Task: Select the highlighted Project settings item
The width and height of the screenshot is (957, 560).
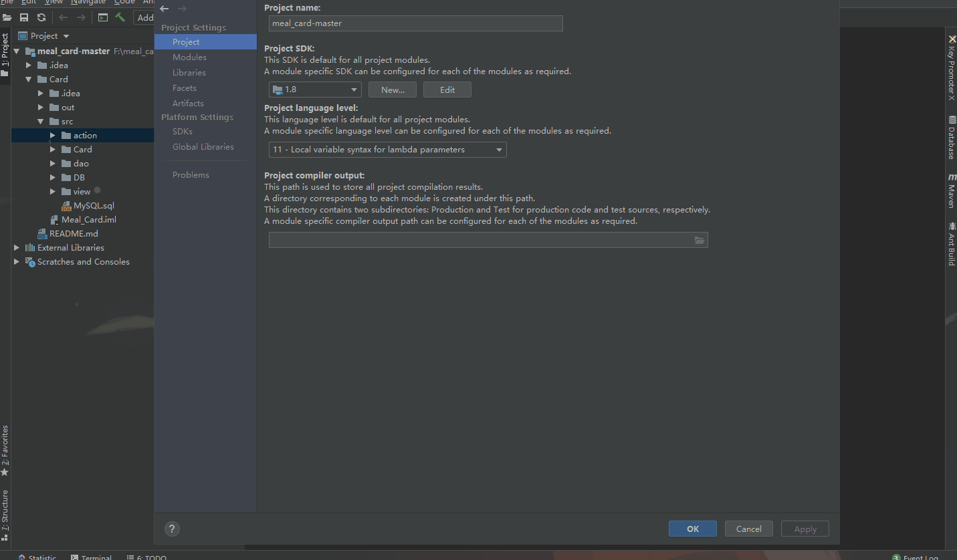Action: pyautogui.click(x=205, y=42)
